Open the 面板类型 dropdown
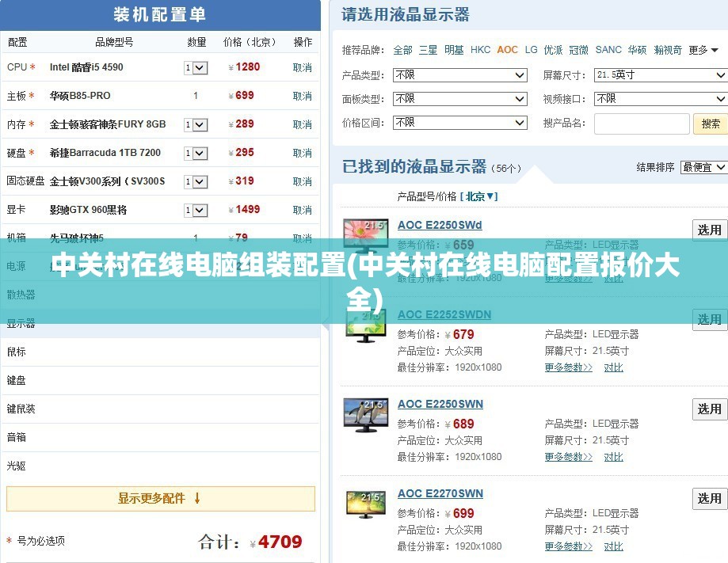This screenshot has width=728, height=563. 459,99
